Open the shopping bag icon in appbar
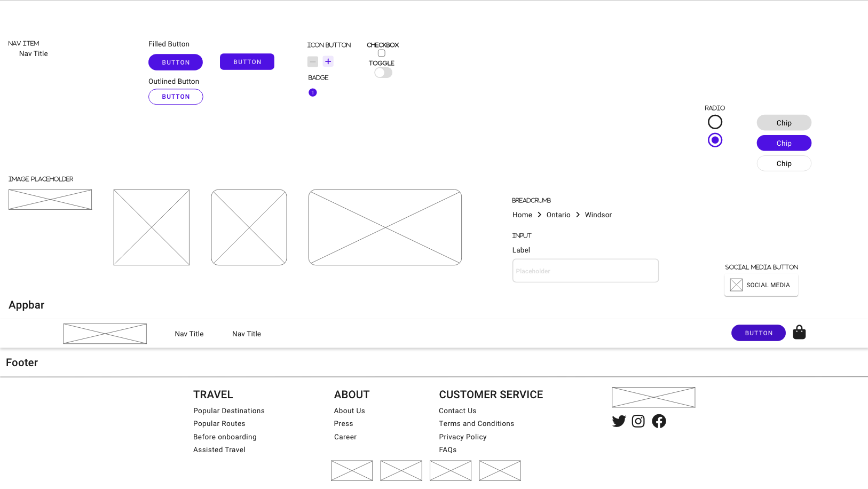This screenshot has width=868, height=489. pyautogui.click(x=799, y=333)
